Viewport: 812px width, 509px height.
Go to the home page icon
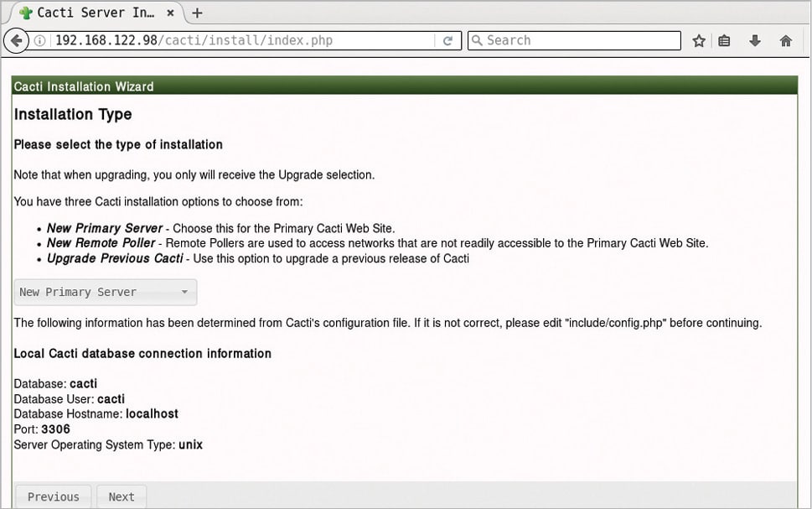click(x=785, y=40)
